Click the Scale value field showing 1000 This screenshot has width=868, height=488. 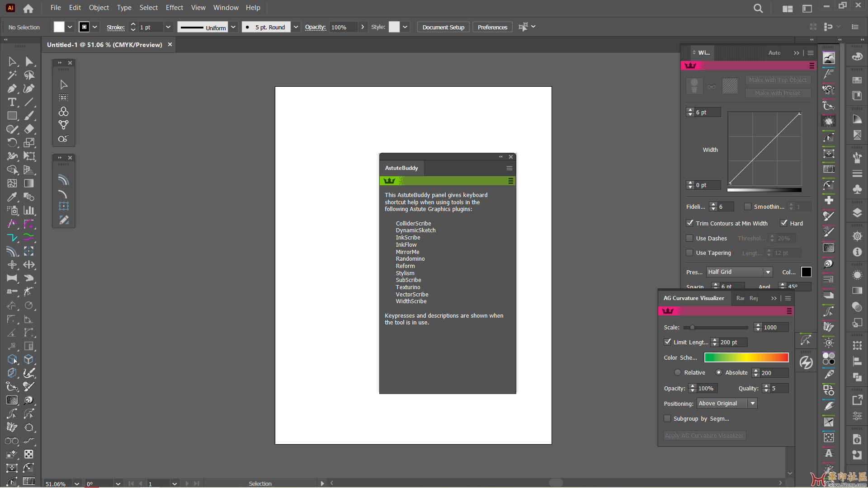[x=775, y=328]
